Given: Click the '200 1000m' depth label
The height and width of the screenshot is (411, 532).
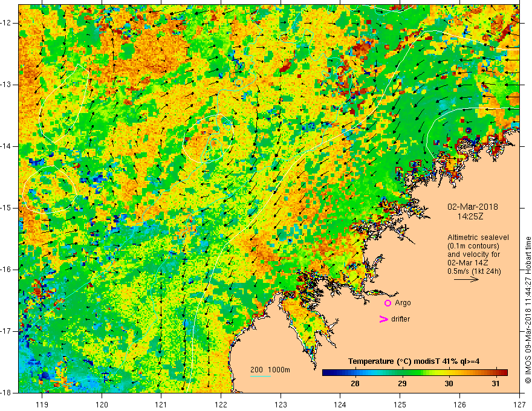Looking at the screenshot, I should [270, 370].
